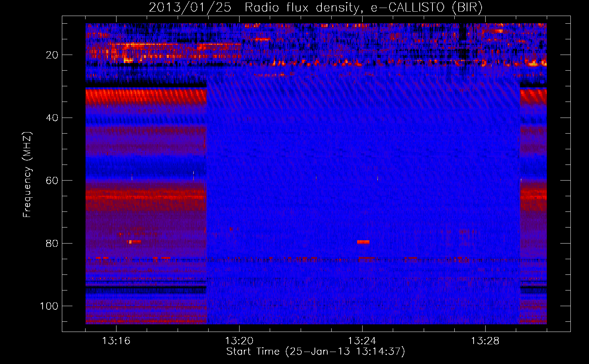Click the time tick label "13:24"
The height and width of the screenshot is (364, 589).
click(x=362, y=341)
